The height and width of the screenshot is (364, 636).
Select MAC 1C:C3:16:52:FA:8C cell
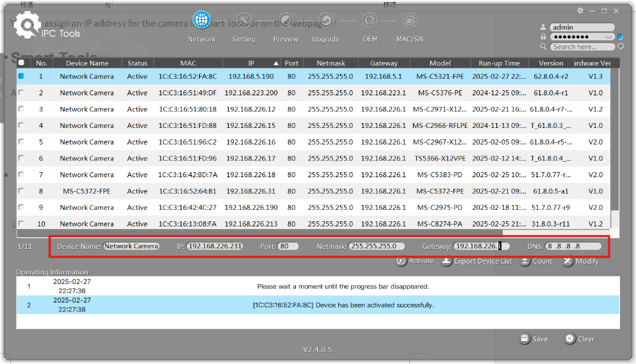188,76
